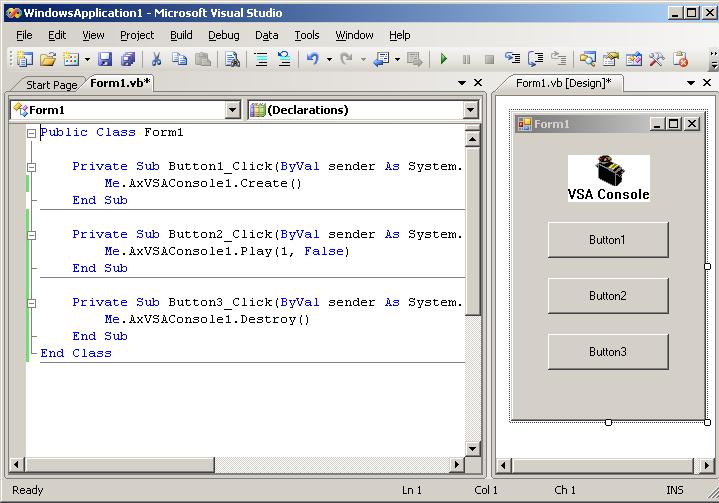Close the Form1.vb code editor tab
Image resolution: width=719 pixels, height=503 pixels.
click(x=478, y=83)
